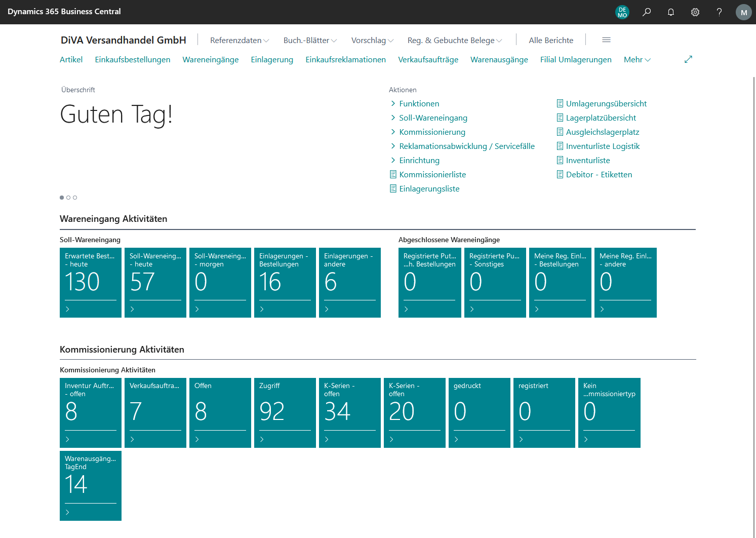Open Warenausgänge navigation item
Screen dimensions: 756x538
(x=499, y=59)
